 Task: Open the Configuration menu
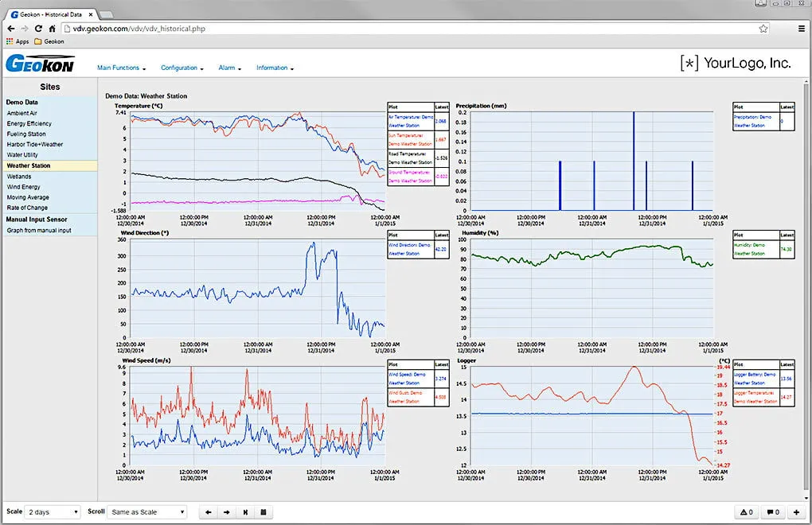182,68
